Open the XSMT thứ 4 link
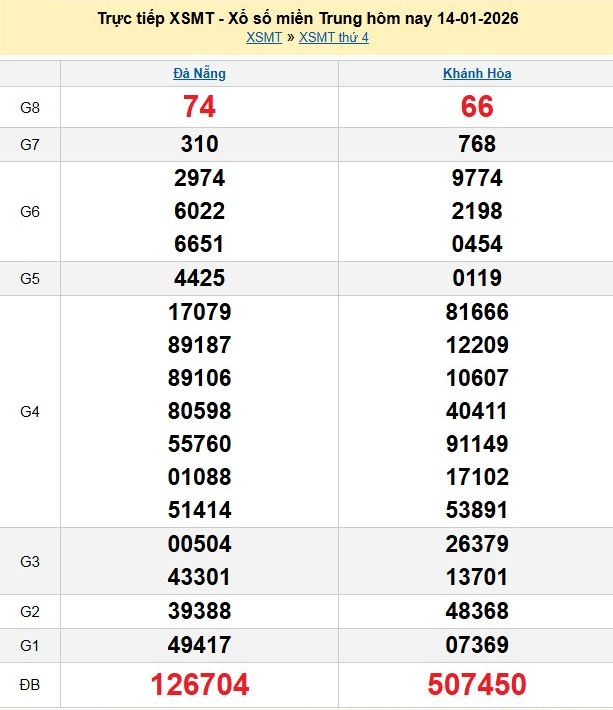Image resolution: width=613 pixels, height=710 pixels. tap(333, 38)
